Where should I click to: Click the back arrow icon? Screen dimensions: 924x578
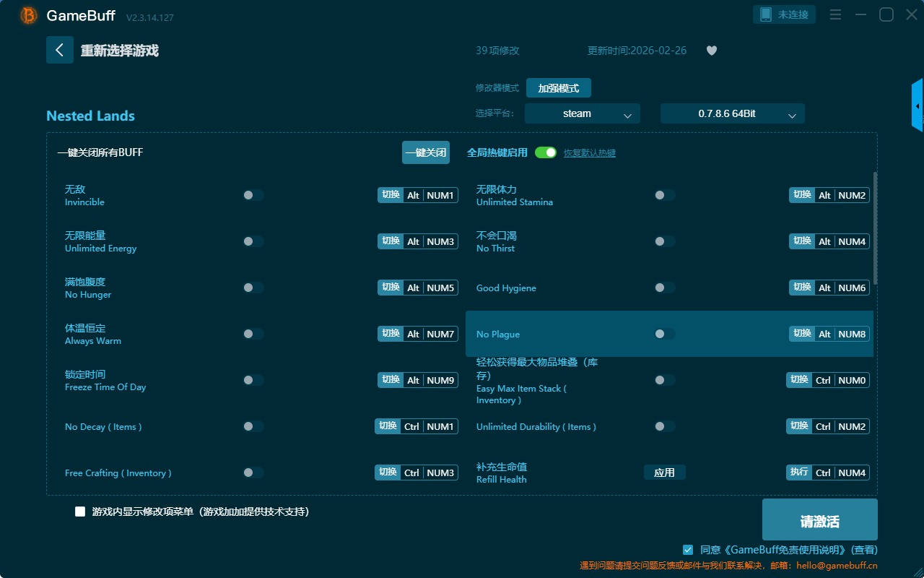pos(60,50)
